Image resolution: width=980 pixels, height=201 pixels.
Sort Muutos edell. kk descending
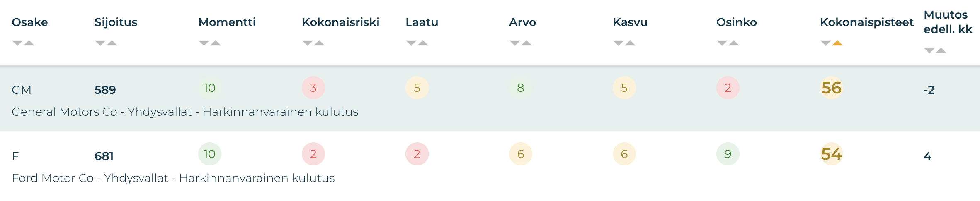(929, 50)
